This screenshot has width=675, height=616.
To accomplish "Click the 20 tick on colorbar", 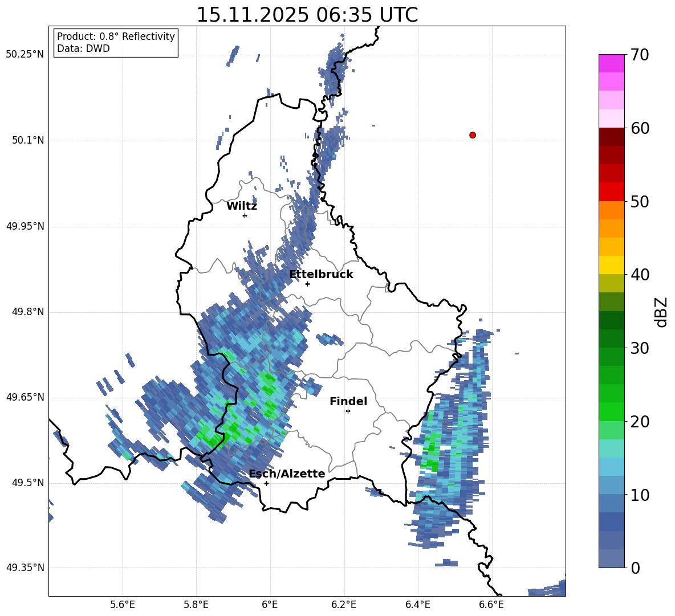I will click(640, 422).
